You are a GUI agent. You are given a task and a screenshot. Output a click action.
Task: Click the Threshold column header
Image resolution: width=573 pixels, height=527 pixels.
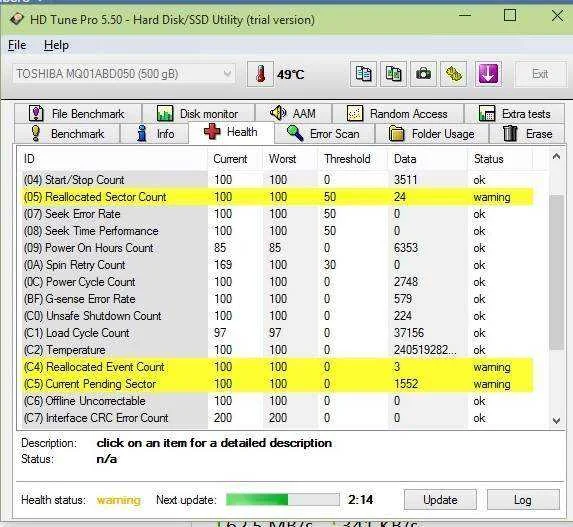[353, 159]
